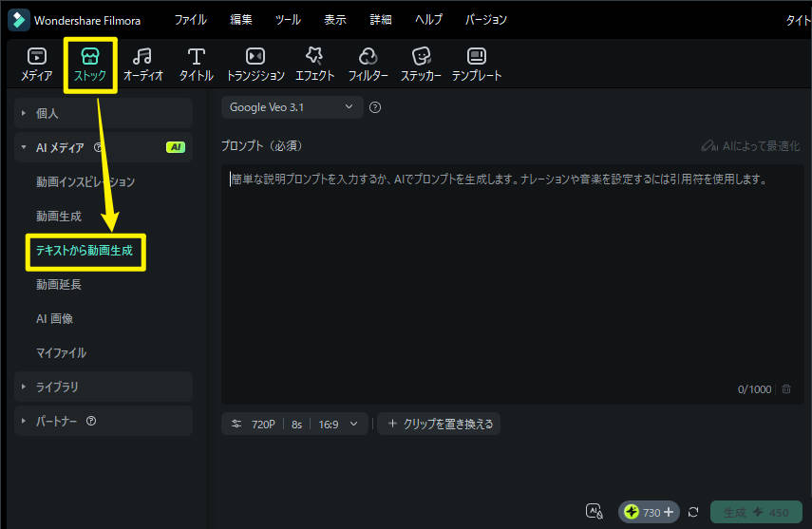Screen dimensions: 812x529
Task: Open the ツール menu
Action: pos(288,20)
